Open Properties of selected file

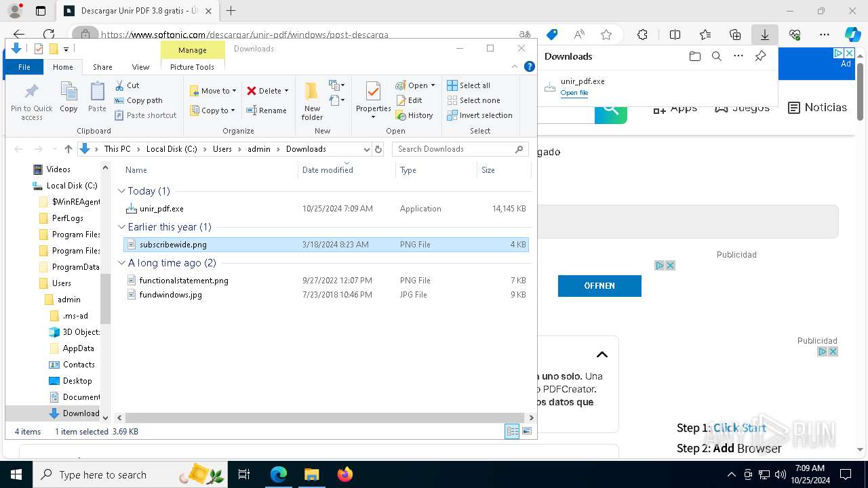[x=373, y=100]
